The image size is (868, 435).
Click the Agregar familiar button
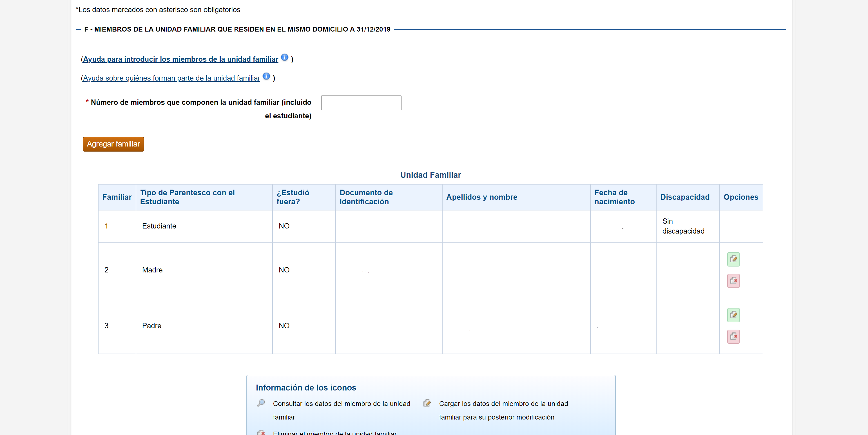click(113, 144)
